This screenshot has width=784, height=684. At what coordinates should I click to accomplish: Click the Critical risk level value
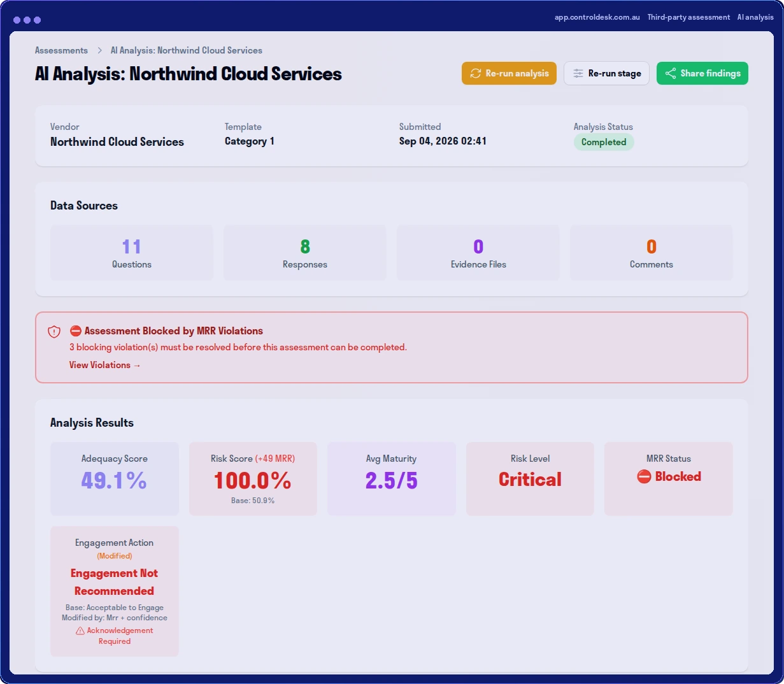[x=530, y=480]
